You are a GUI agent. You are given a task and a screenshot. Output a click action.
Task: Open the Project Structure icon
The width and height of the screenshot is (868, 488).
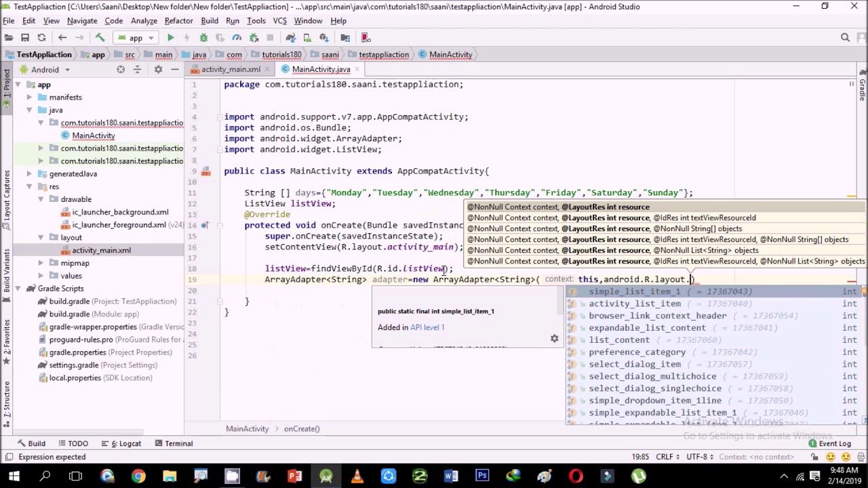tap(346, 38)
